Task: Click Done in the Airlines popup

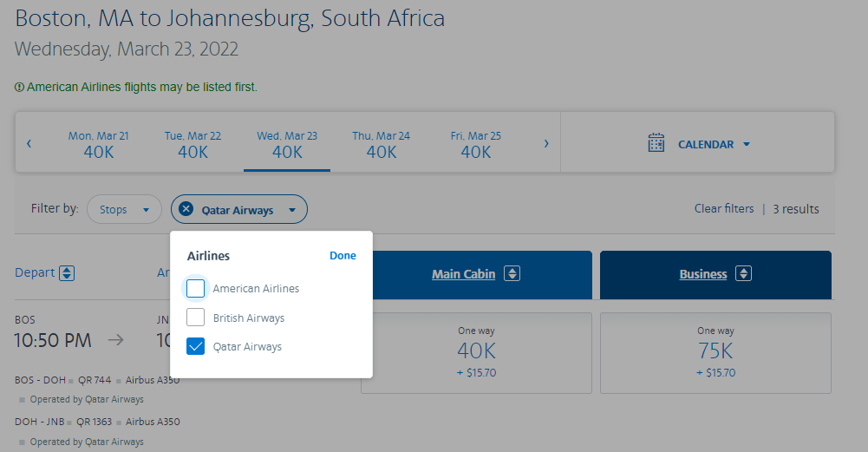Action: pos(343,255)
